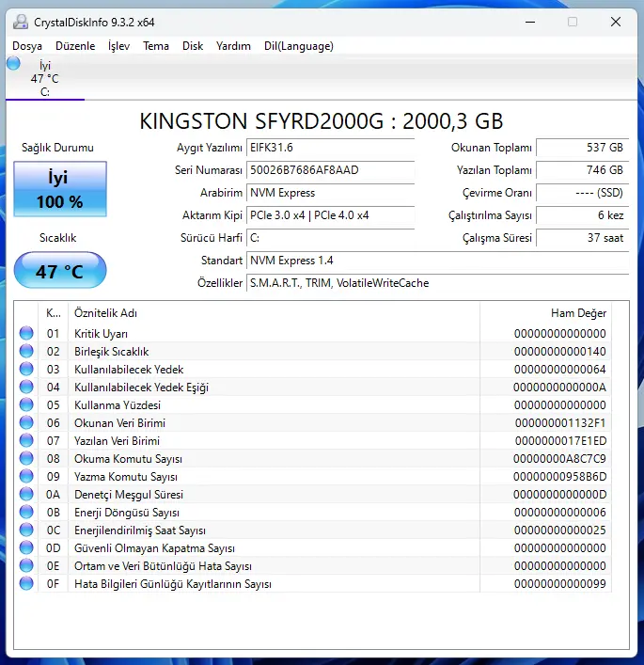Viewport: 644px width, 665px height.
Task: Click status orb for Kullanılabilecek Yedek row (03)
Action: pos(26,369)
